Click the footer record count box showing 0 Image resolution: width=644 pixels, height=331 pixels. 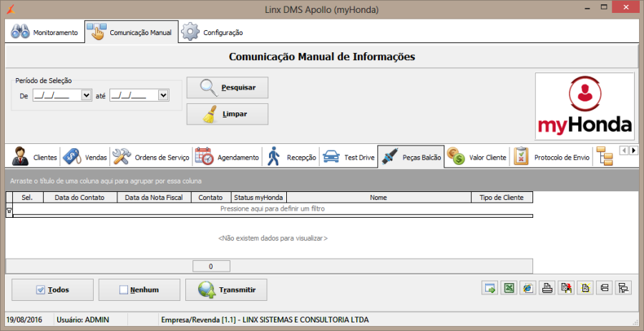pyautogui.click(x=211, y=266)
